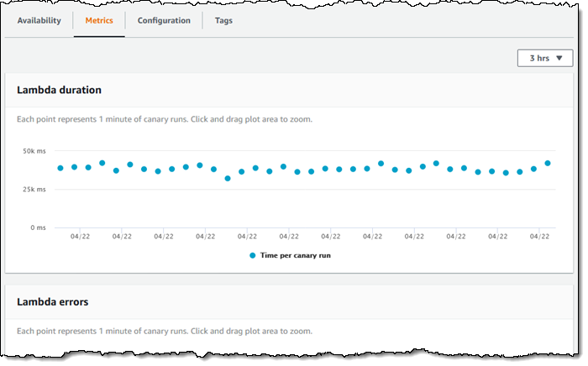Viewport: 588px width, 366px height.
Task: Click the Lambda duration chart description text
Action: point(164,119)
